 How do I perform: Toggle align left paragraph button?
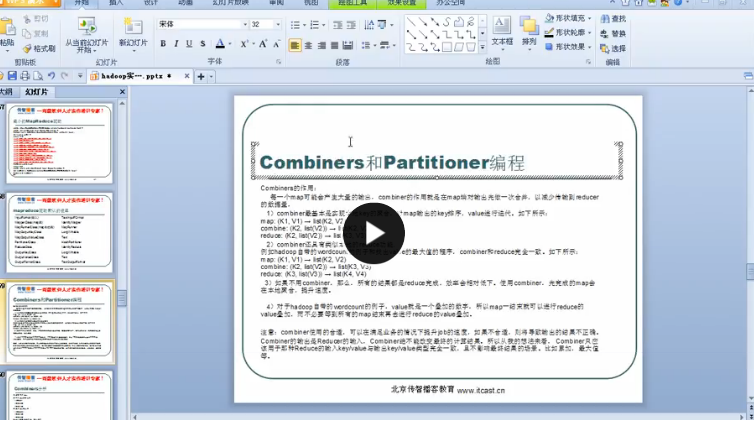(x=295, y=46)
